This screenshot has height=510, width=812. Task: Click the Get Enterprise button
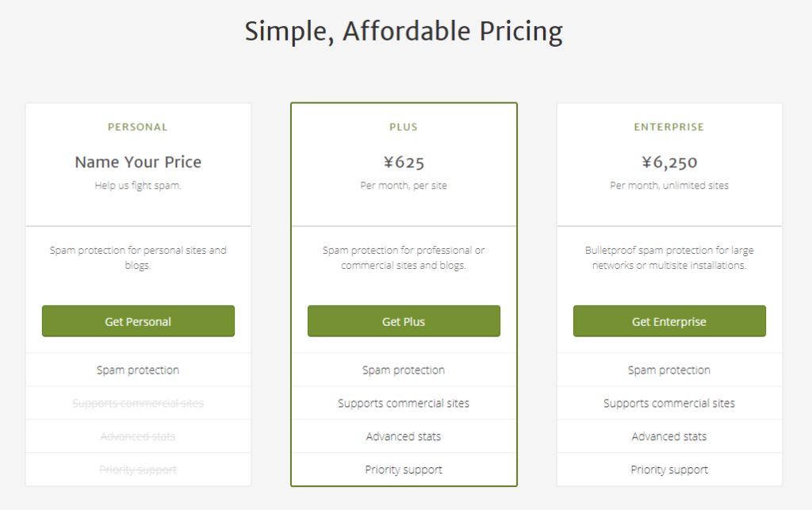(669, 321)
